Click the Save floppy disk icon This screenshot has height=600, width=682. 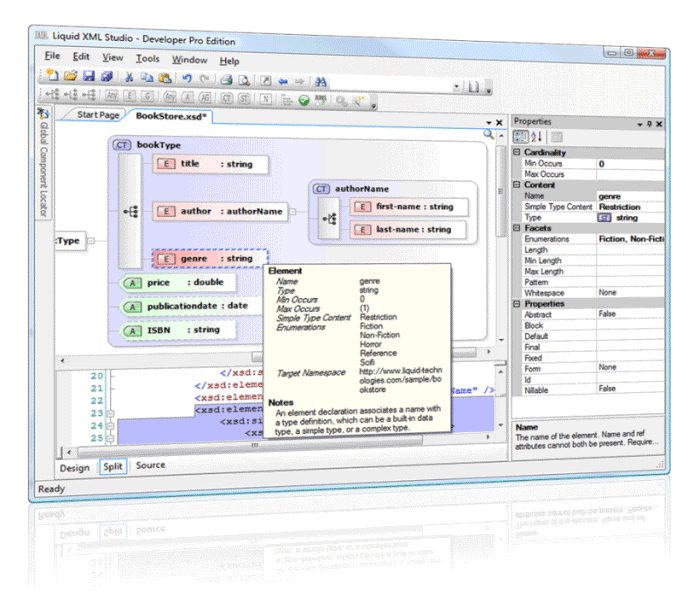click(89, 76)
